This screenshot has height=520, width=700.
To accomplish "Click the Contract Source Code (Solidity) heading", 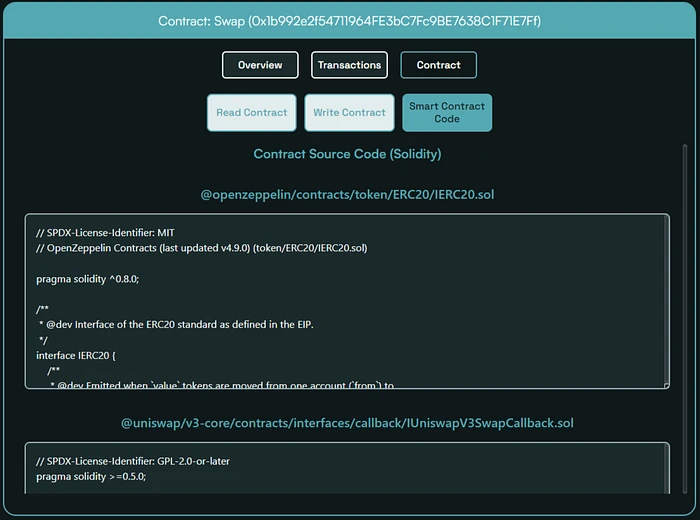I will coord(347,154).
